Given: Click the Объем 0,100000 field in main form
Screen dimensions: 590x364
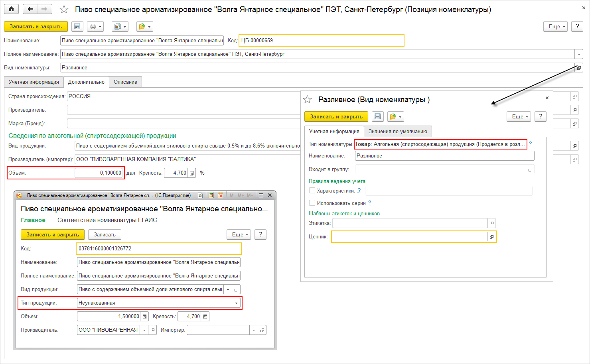Looking at the screenshot, I should click(99, 173).
